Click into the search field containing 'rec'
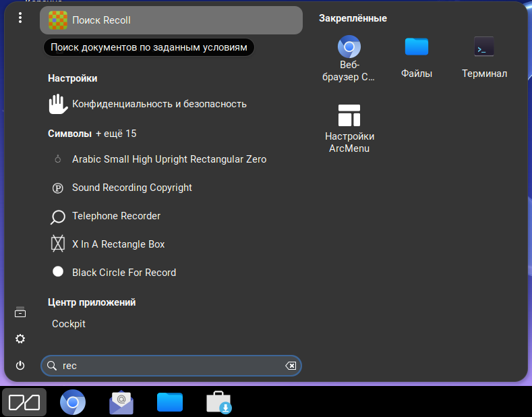The height and width of the screenshot is (417, 532). coord(169,366)
